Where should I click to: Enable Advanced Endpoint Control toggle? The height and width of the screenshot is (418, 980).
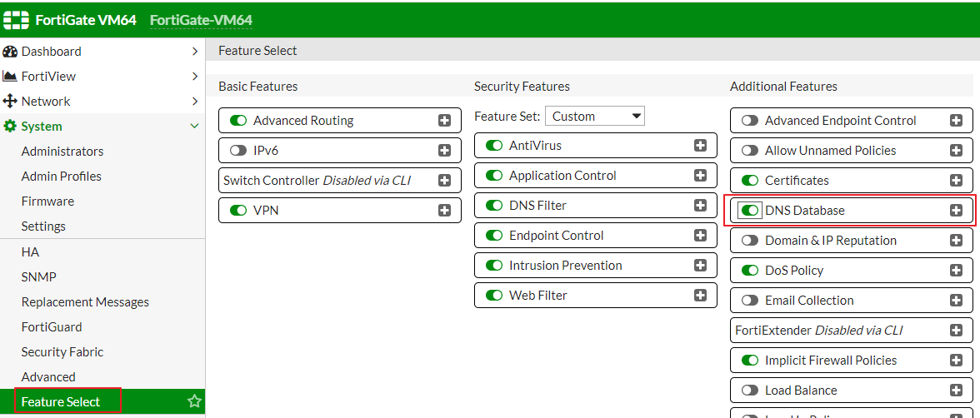(750, 121)
